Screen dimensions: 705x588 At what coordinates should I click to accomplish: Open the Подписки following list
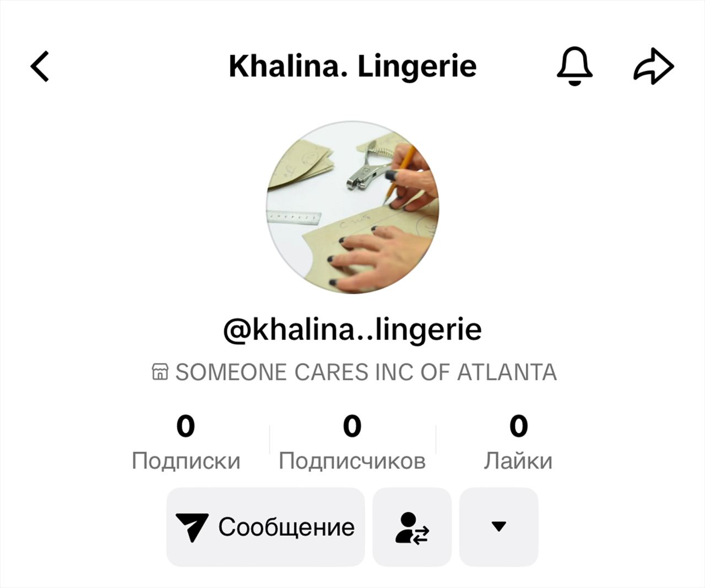point(186,461)
